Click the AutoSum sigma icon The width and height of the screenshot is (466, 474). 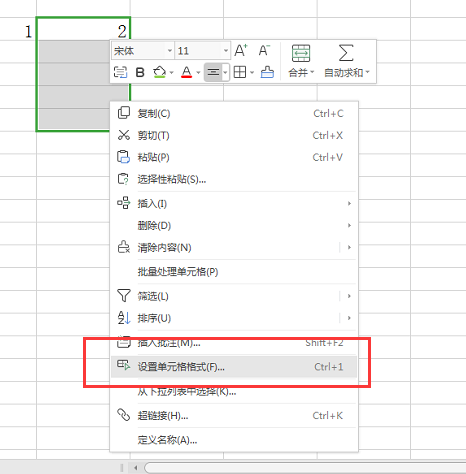pos(346,53)
